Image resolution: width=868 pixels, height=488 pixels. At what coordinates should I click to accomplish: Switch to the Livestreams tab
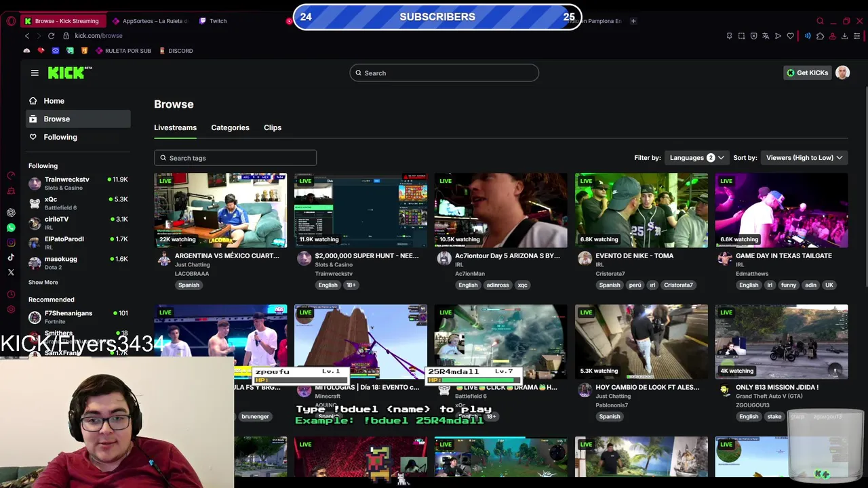175,127
